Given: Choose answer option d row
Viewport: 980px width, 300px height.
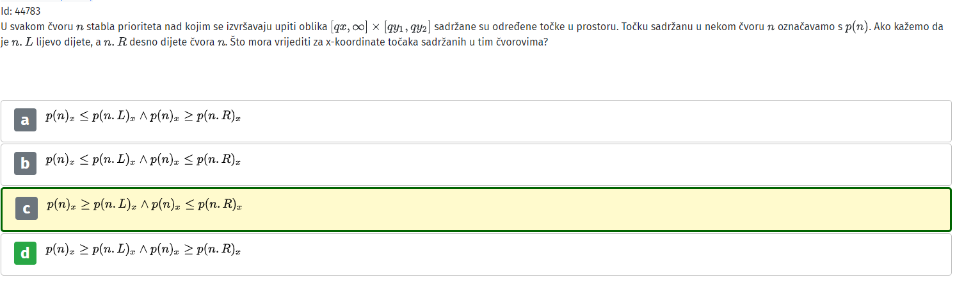Looking at the screenshot, I should pyautogui.click(x=476, y=254).
